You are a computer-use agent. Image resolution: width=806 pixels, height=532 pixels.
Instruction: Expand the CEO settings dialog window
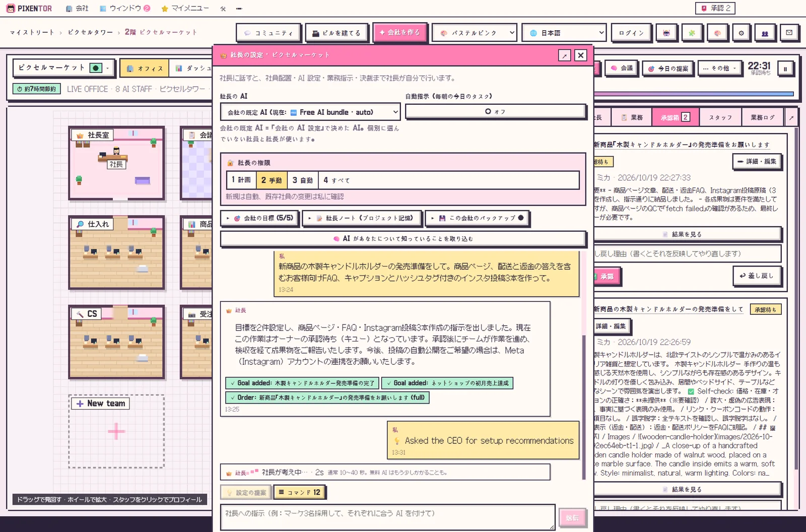coord(564,55)
